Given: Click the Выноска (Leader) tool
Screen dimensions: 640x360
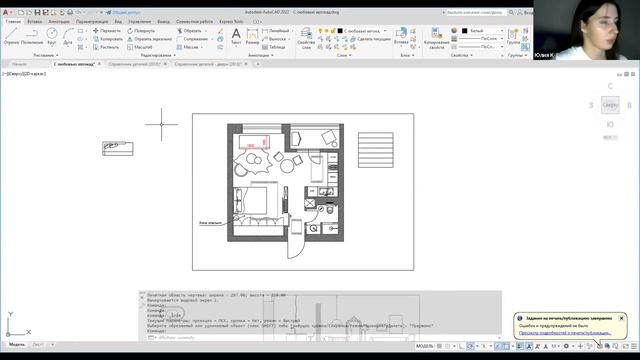Looking at the screenshot, I should click(x=274, y=39).
